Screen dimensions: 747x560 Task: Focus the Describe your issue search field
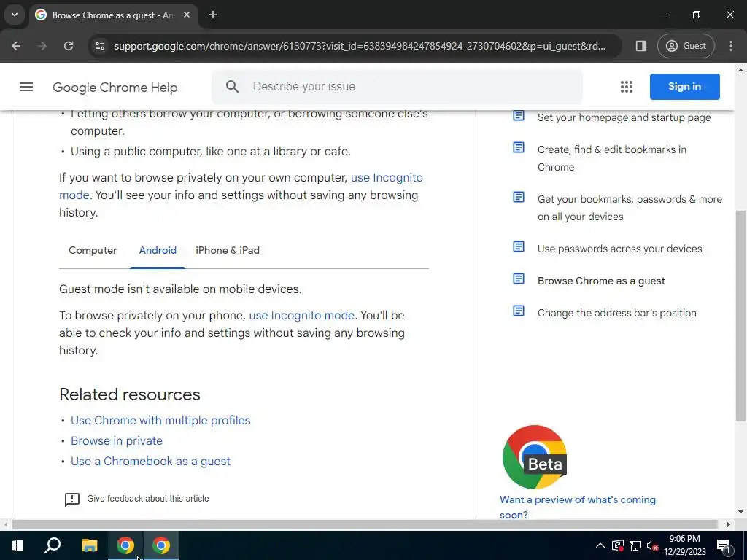pos(397,87)
